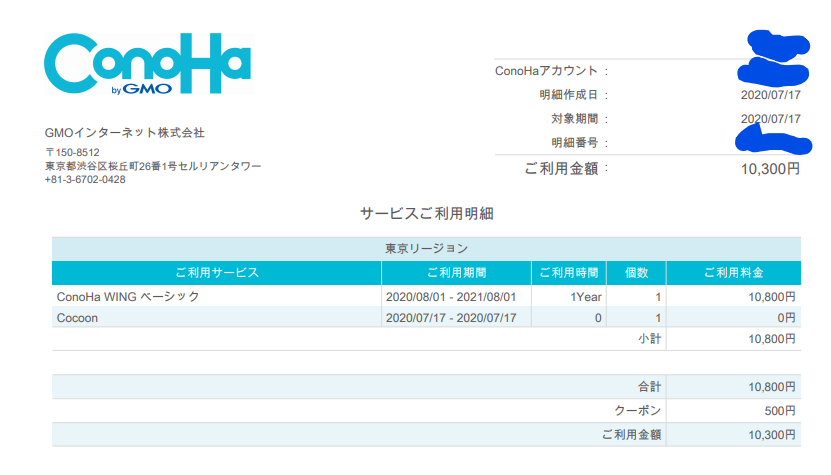Click the 10,800円 fee in ConoHa WING row
Viewport: 831px width, 475px height.
772,297
